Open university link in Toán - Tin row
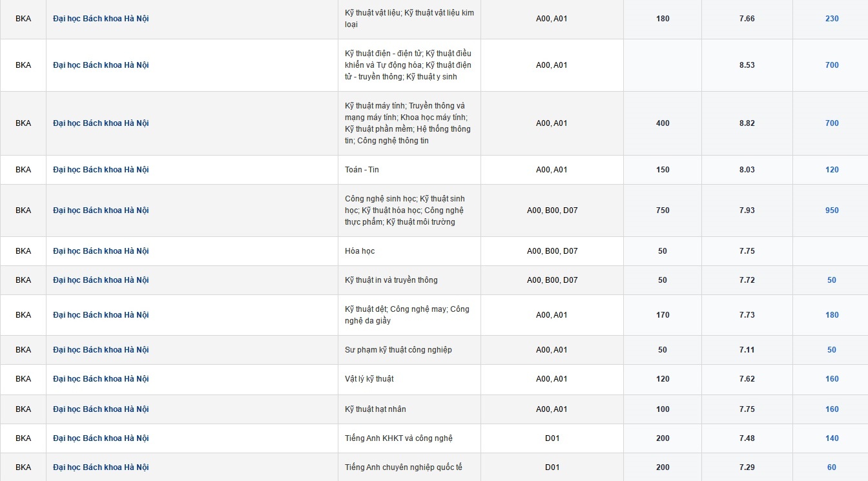The image size is (868, 481). pos(101,170)
